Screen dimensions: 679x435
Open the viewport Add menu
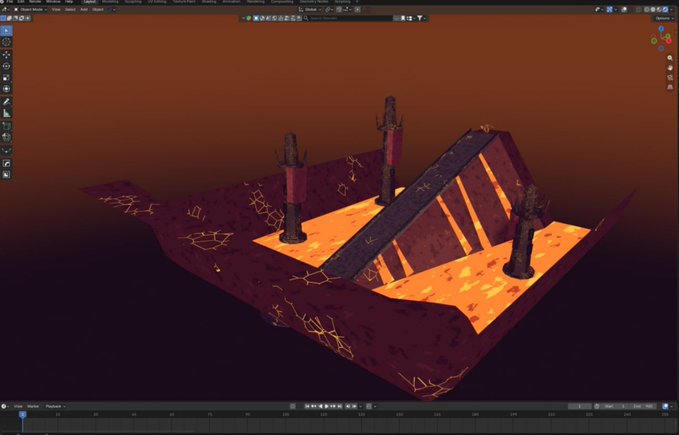tap(84, 9)
